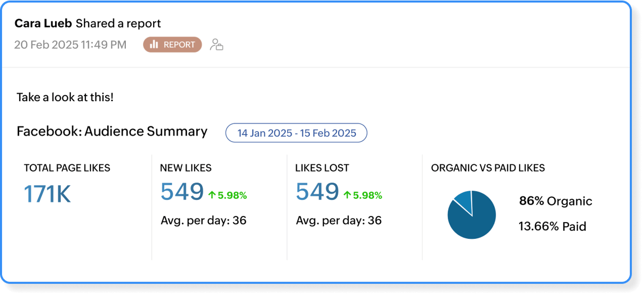Click the Take a look at this! message
The width and height of the screenshot is (644, 296).
point(65,97)
